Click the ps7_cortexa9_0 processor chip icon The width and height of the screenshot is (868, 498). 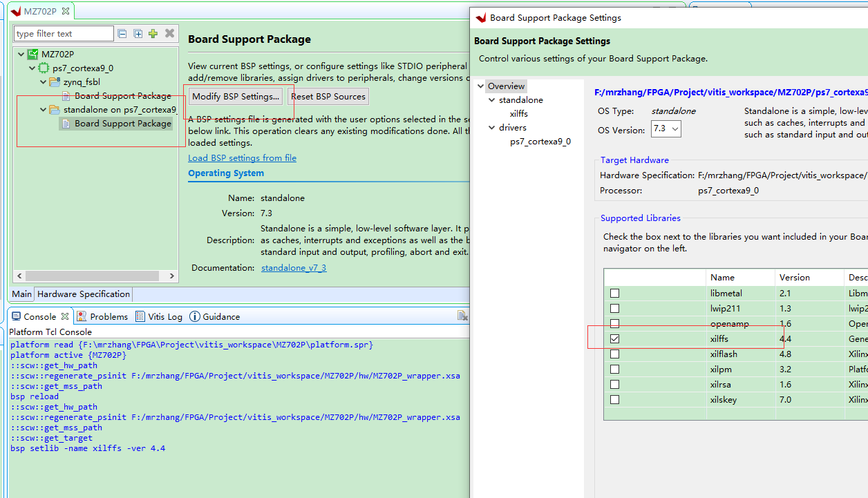click(x=44, y=68)
